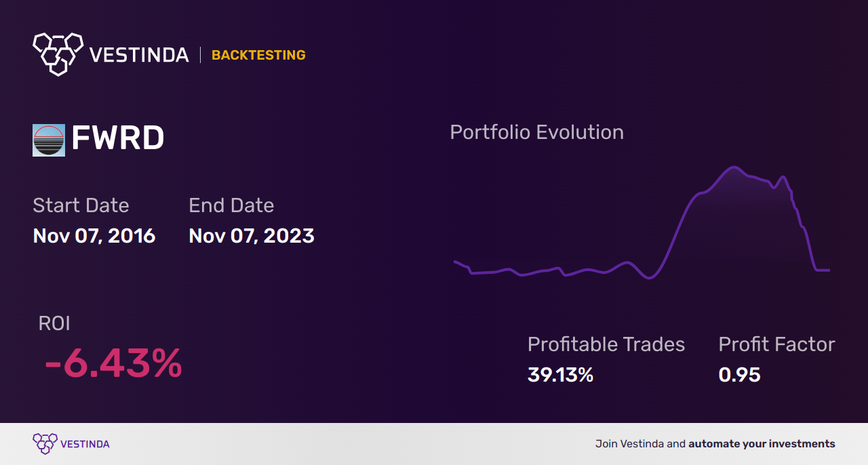Click the Portfolio Evolution chart title
868x465 pixels.
point(536,132)
